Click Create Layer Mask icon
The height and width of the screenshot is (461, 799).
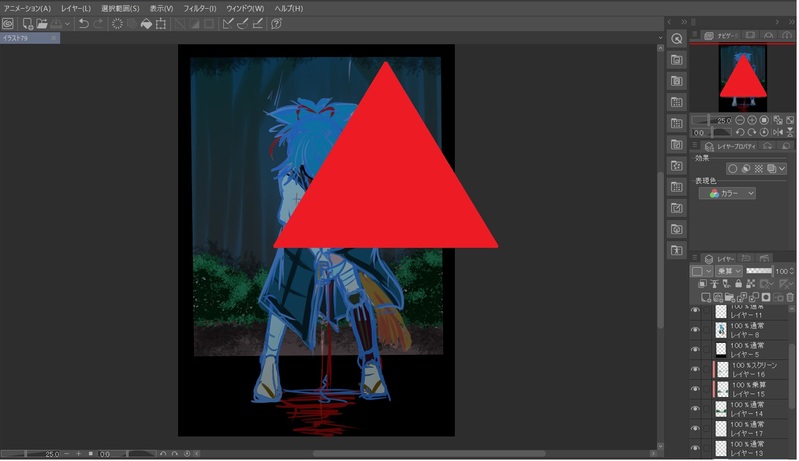[766, 297]
